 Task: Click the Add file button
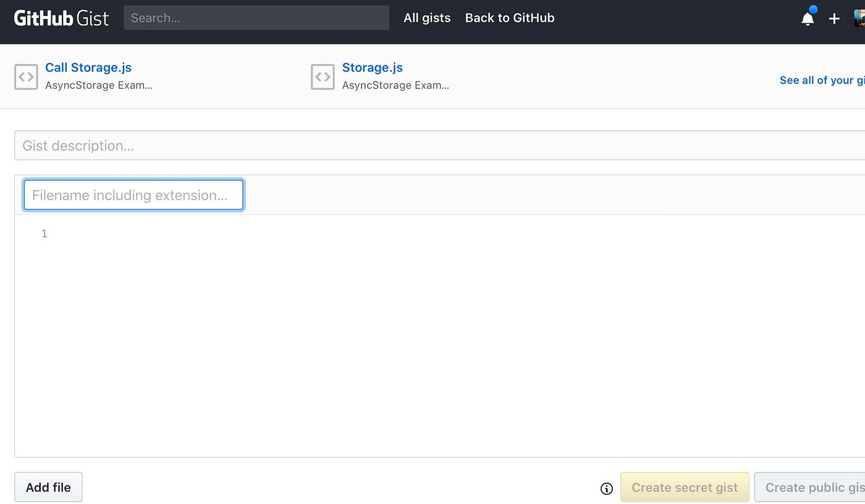[x=48, y=487]
